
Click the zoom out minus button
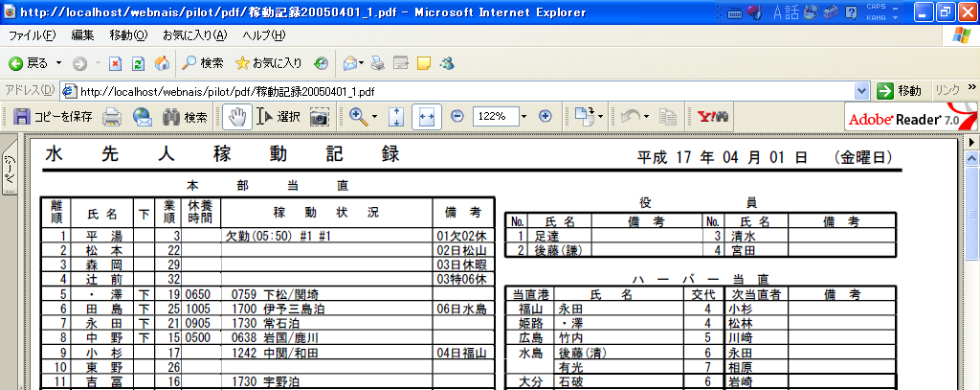457,116
